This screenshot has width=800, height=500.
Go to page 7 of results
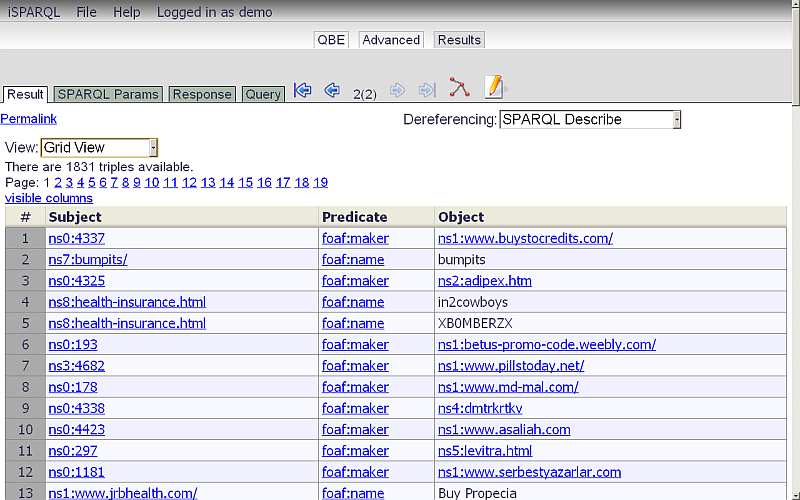pyautogui.click(x=114, y=182)
